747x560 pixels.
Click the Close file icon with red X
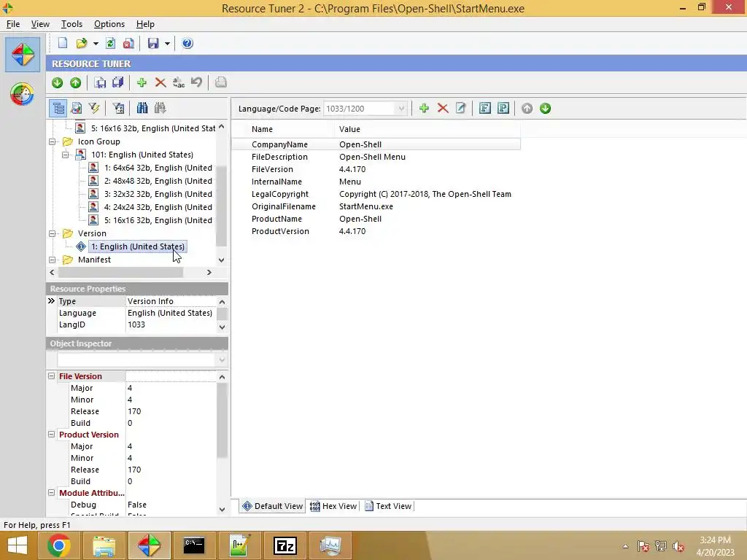tap(128, 43)
